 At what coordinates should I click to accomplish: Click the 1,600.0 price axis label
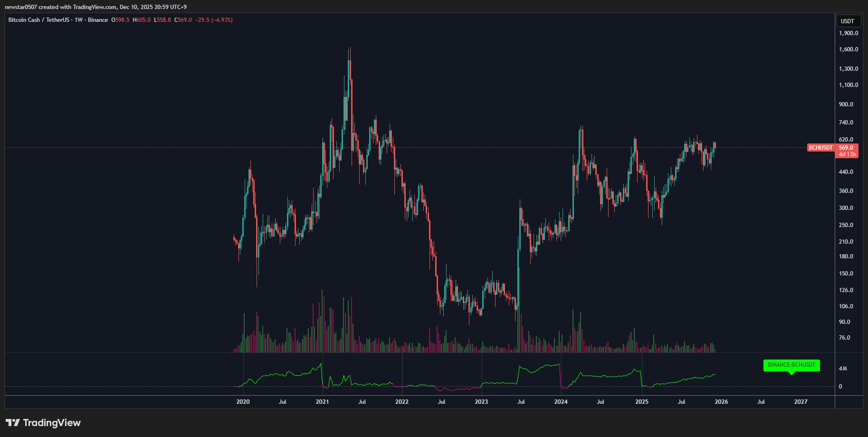[x=849, y=49]
